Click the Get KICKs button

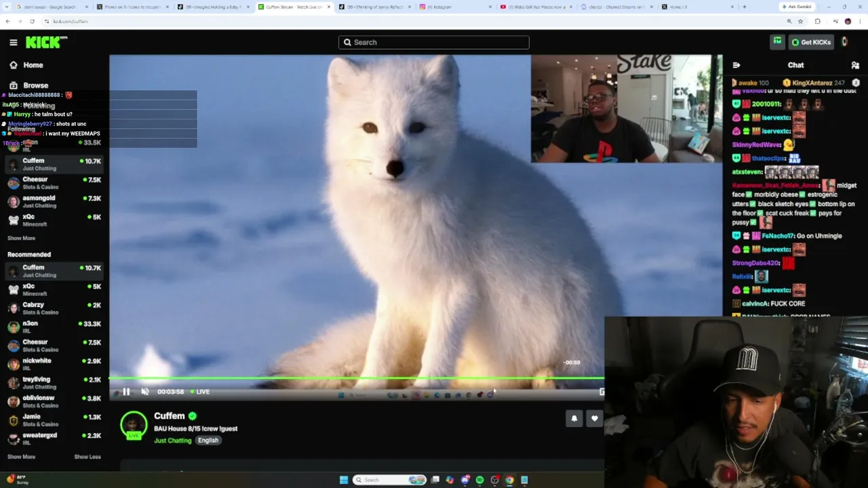[811, 42]
